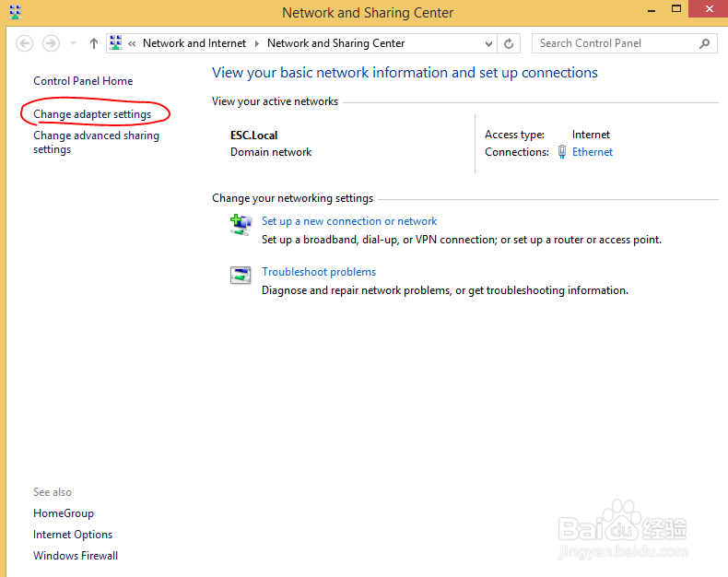Click the Ethernet connection link
The height and width of the screenshot is (577, 728).
point(593,152)
